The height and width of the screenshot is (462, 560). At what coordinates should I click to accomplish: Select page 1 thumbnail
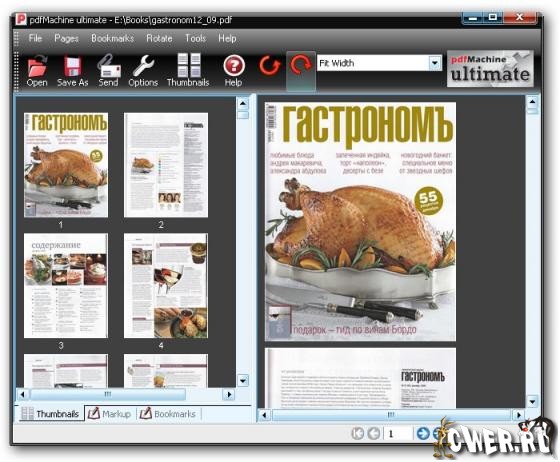click(x=66, y=165)
